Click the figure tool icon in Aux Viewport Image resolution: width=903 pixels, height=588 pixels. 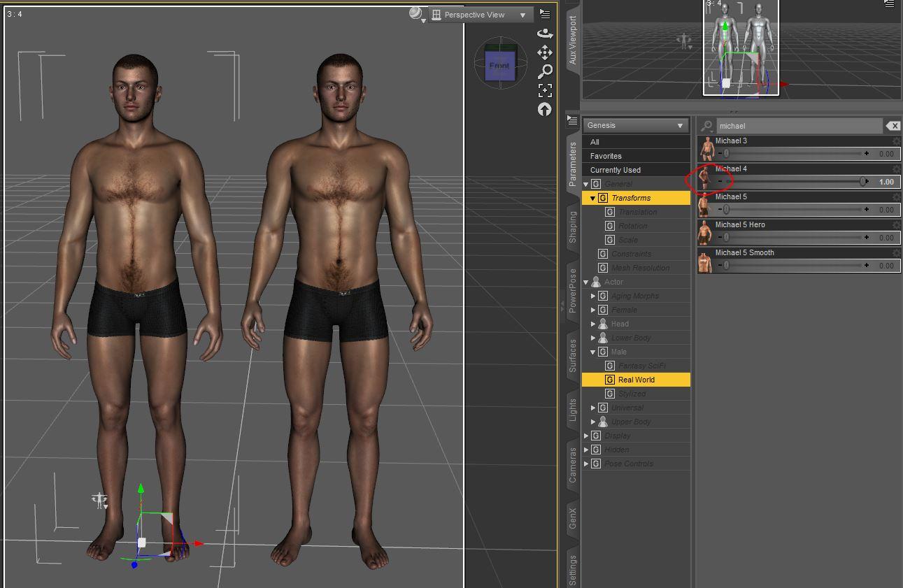click(684, 41)
